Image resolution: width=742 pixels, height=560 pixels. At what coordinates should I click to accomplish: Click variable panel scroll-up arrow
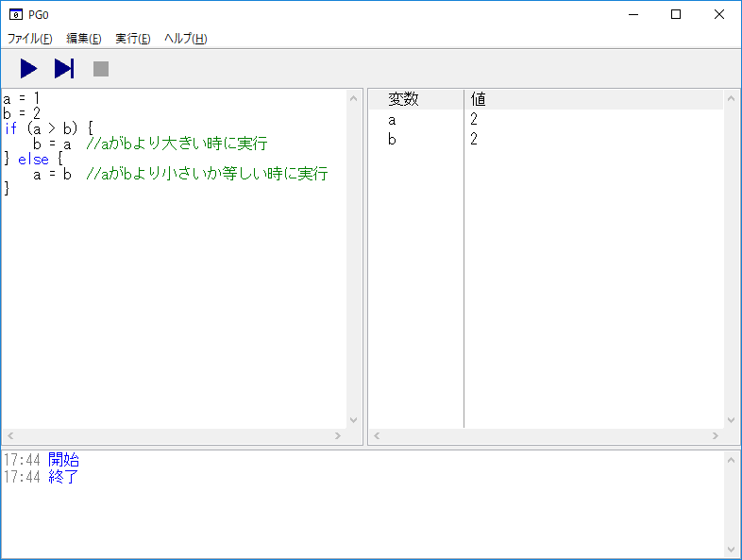731,98
